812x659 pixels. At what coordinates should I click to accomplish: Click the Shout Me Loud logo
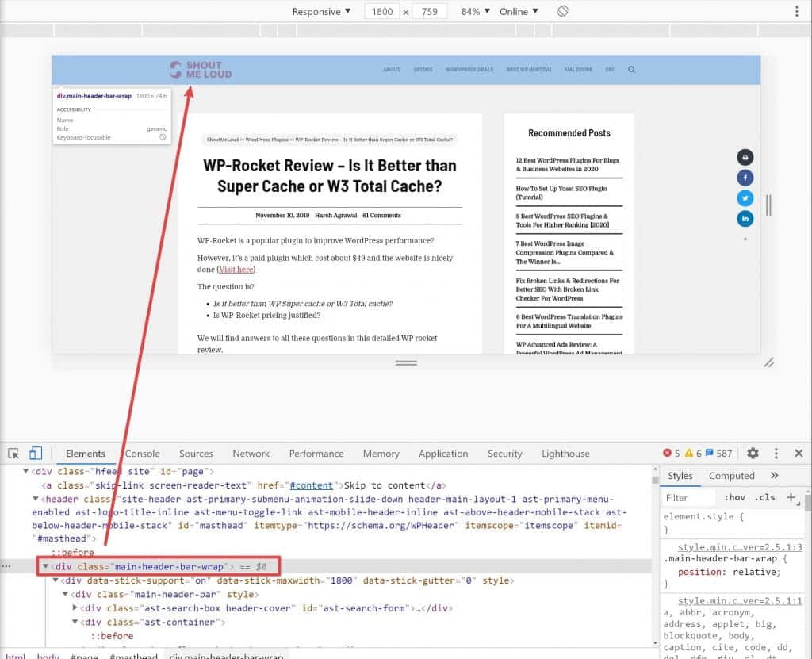(x=201, y=70)
